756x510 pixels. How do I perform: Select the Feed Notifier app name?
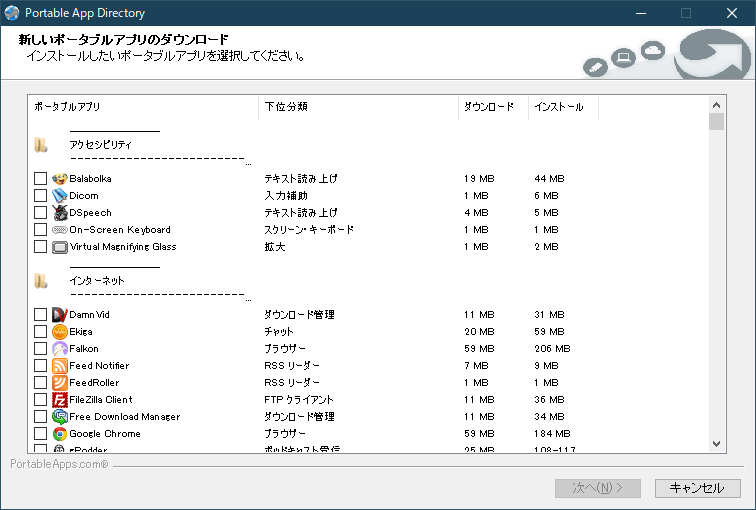99,366
